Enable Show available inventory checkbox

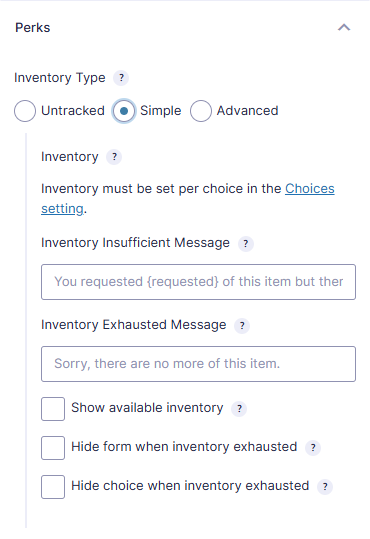click(53, 409)
